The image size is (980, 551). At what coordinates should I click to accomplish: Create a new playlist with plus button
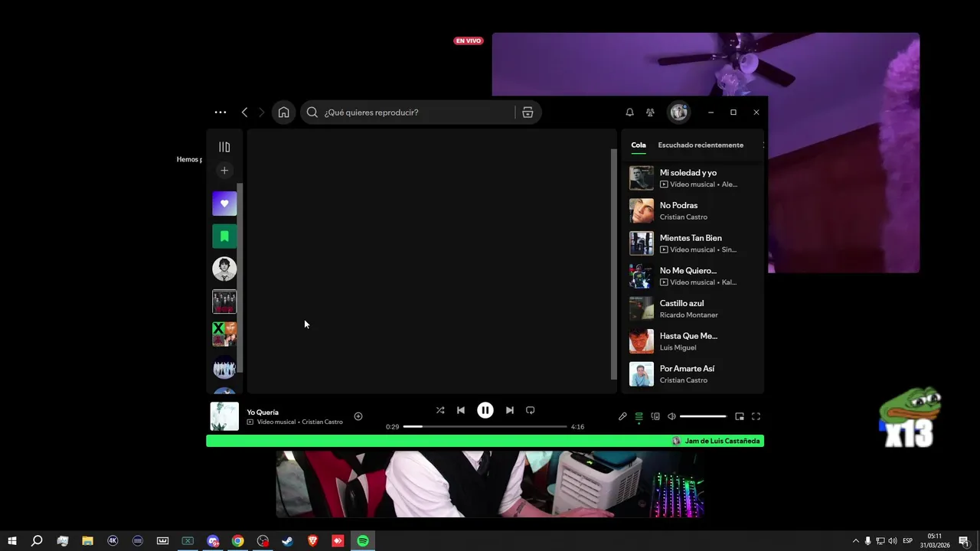tap(224, 171)
